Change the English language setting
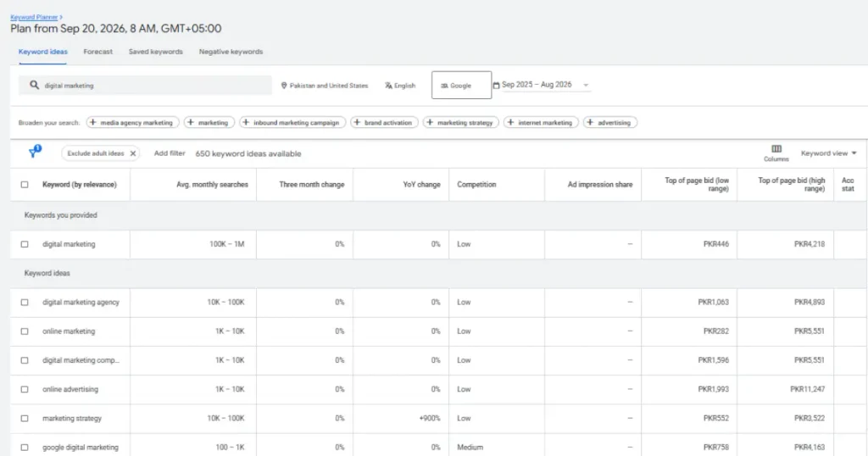This screenshot has height=456, width=868. 400,86
